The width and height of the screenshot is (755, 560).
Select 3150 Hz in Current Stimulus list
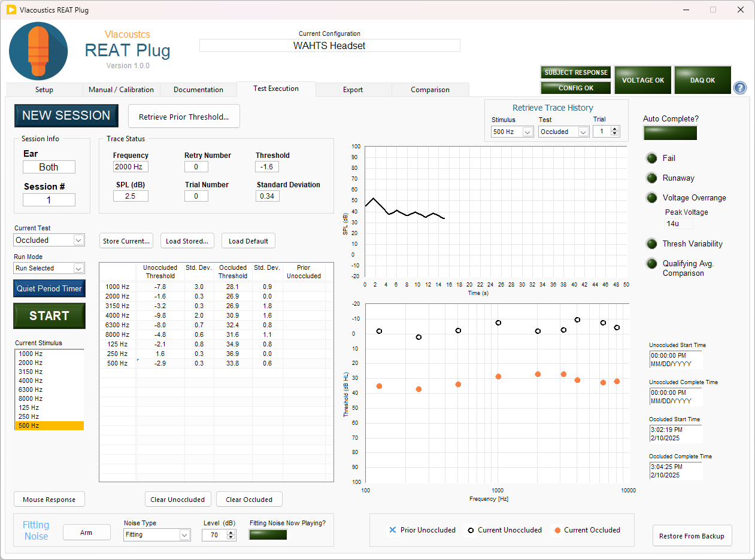click(49, 372)
